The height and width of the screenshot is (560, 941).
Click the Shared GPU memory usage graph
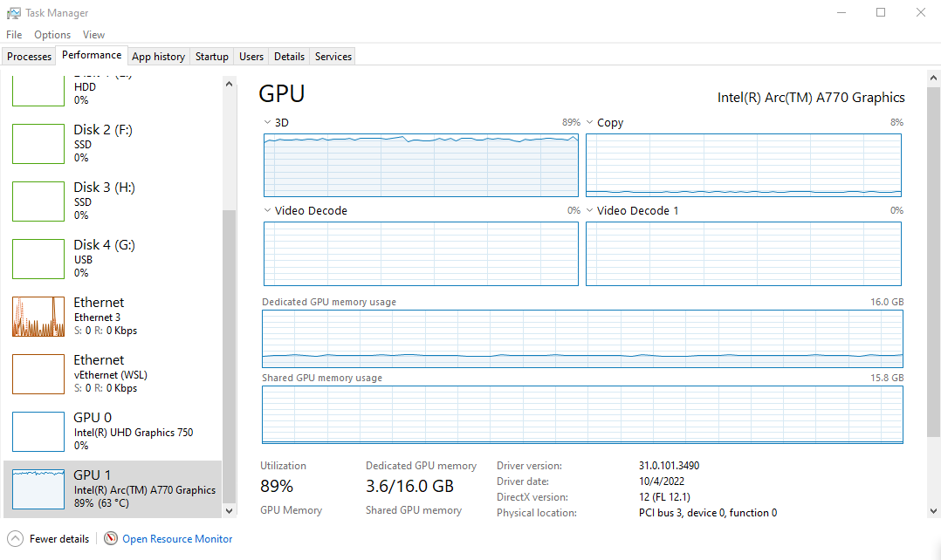583,415
